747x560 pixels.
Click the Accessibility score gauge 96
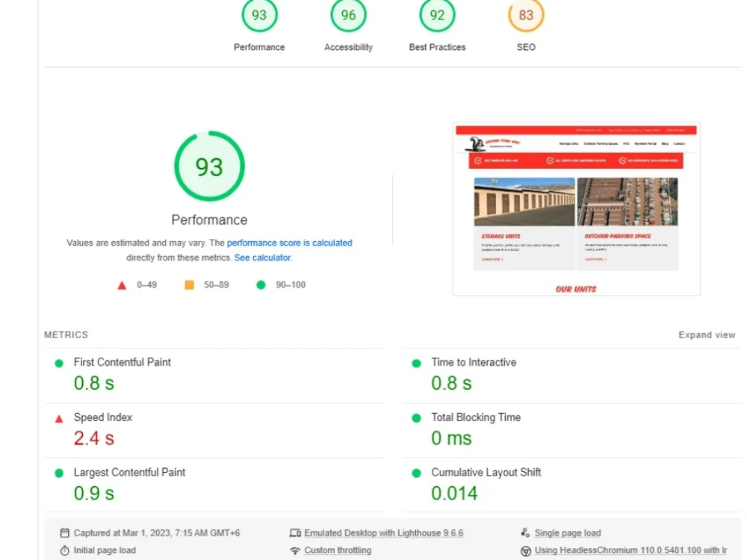click(x=348, y=15)
